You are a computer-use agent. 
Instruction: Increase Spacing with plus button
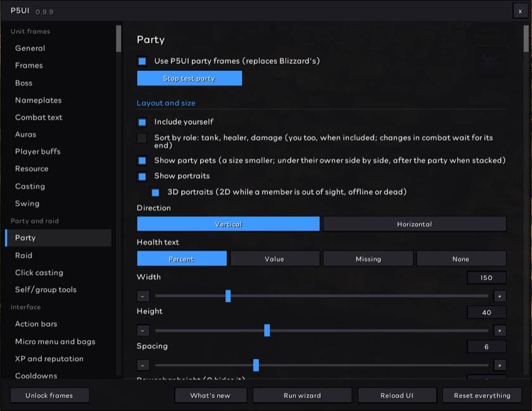[500, 365]
